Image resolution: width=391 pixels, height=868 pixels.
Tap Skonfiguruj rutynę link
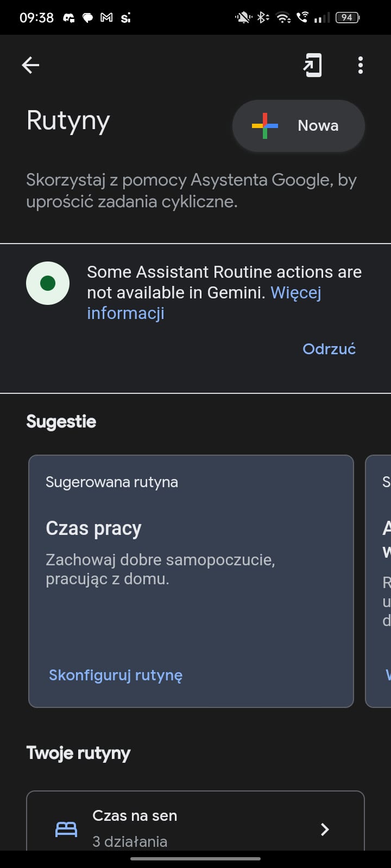(x=116, y=675)
